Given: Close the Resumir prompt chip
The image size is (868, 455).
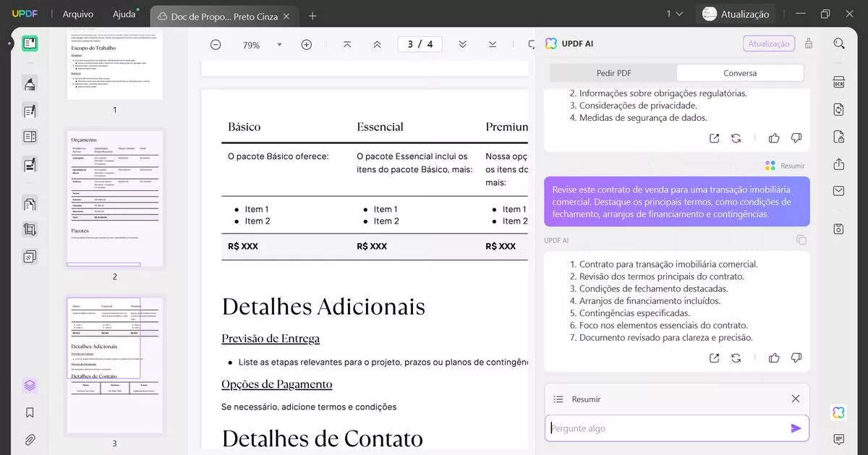Looking at the screenshot, I should [x=796, y=399].
